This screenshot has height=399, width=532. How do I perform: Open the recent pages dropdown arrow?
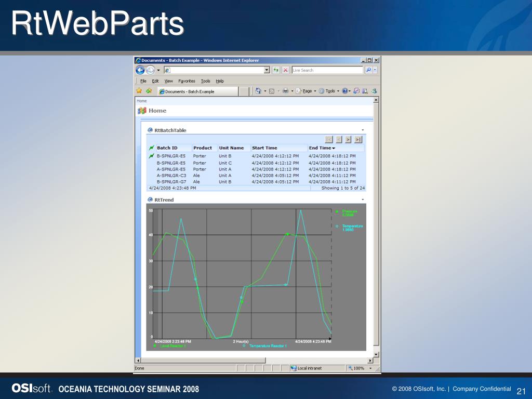pyautogui.click(x=158, y=70)
